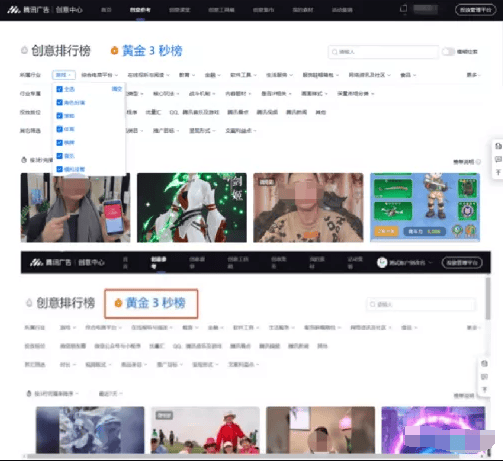This screenshot has height=461, width=503.
Task: Expand upper 文案利益点 filter dropdown
Action: point(241,131)
